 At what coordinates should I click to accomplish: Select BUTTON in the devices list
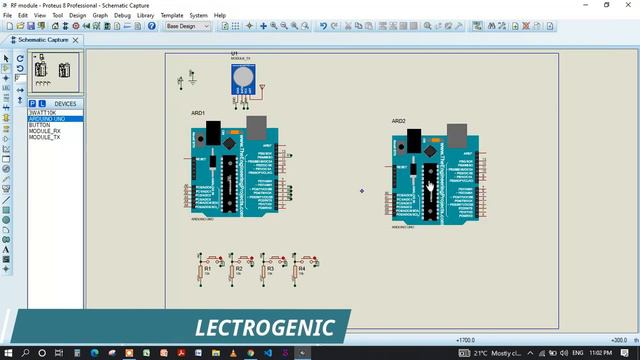[56, 125]
